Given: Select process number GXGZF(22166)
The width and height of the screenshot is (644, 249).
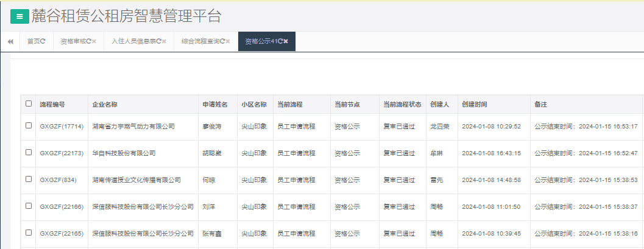Looking at the screenshot, I should click(62, 207).
